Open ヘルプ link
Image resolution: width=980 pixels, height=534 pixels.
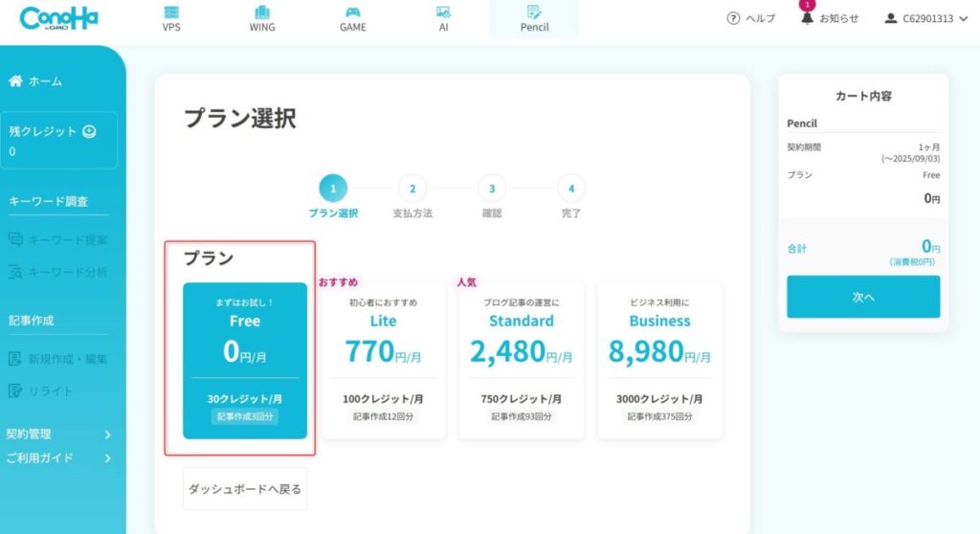tap(761, 18)
